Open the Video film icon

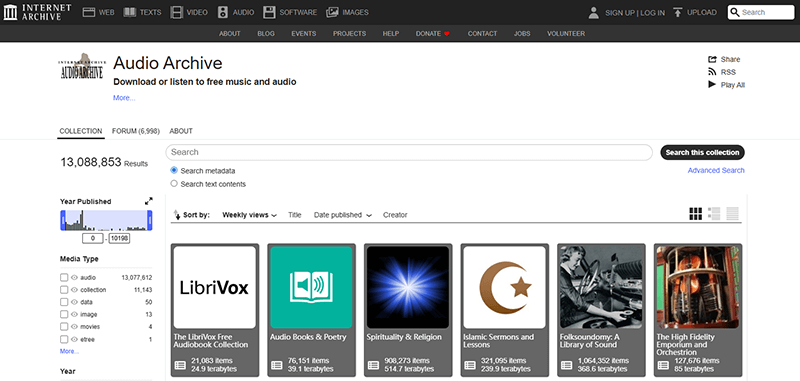click(177, 12)
